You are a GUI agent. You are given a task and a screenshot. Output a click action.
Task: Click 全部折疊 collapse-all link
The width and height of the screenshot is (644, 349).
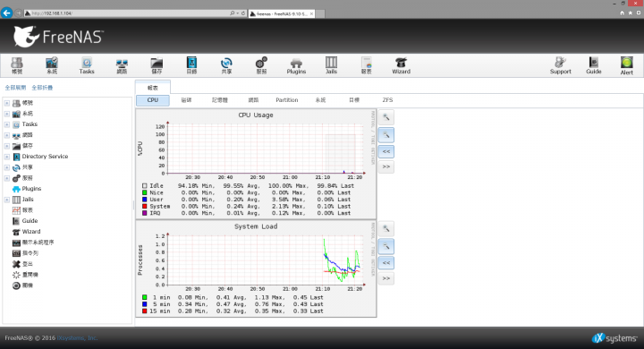point(42,88)
